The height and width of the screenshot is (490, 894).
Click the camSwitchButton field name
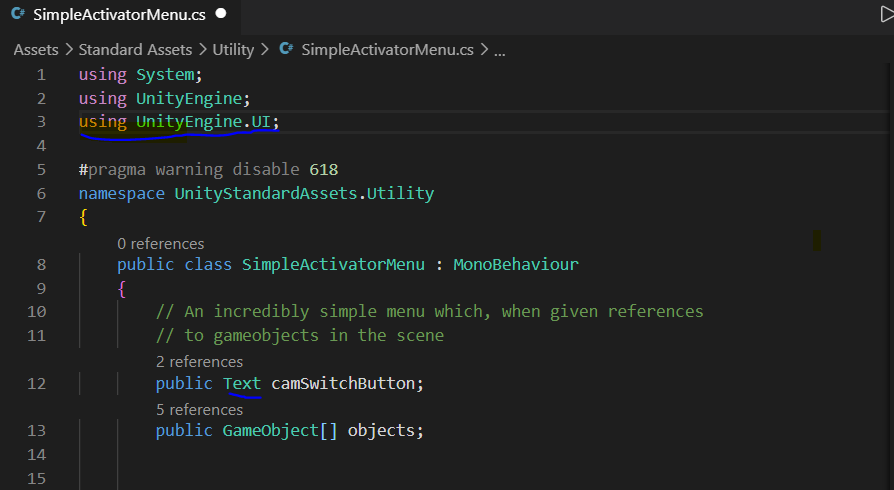coord(343,383)
